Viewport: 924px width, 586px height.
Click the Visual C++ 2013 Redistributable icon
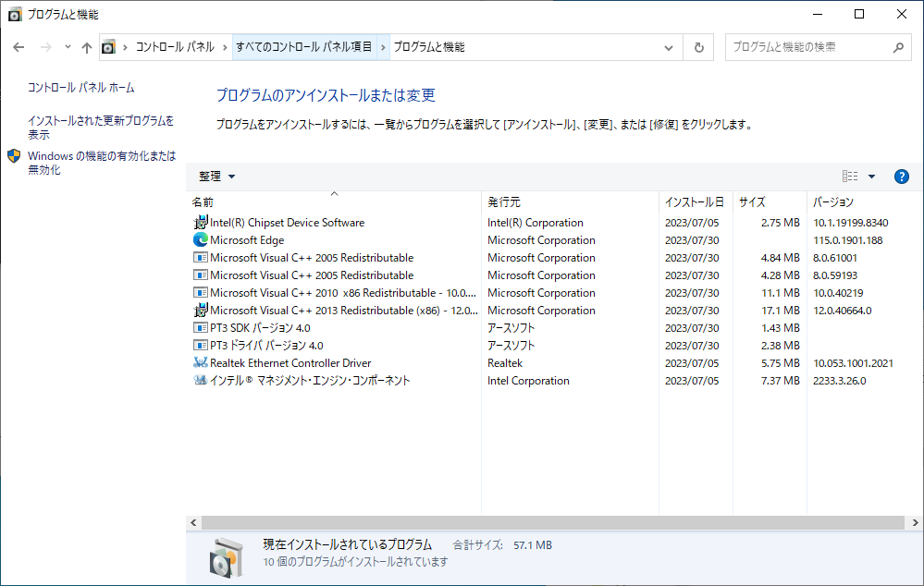(201, 310)
